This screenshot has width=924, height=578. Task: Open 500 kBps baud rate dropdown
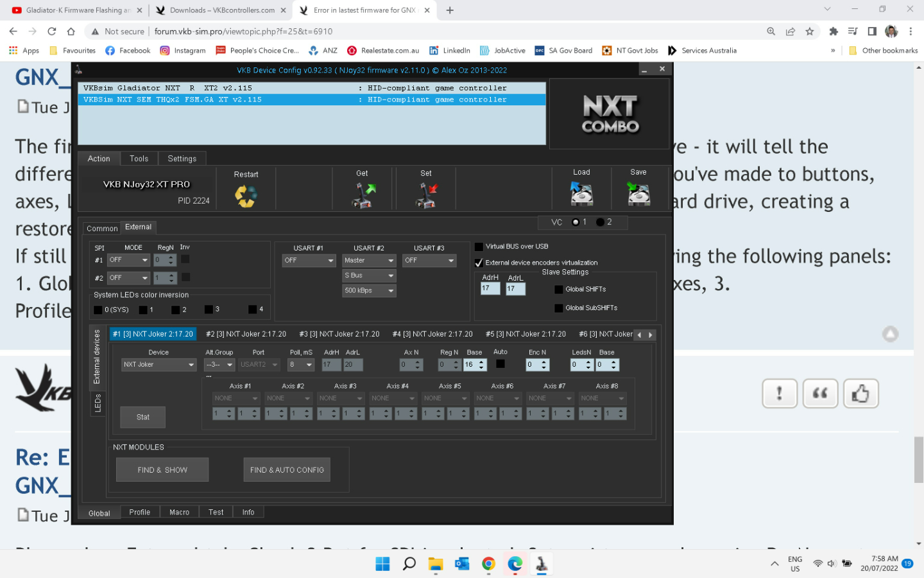tap(369, 291)
